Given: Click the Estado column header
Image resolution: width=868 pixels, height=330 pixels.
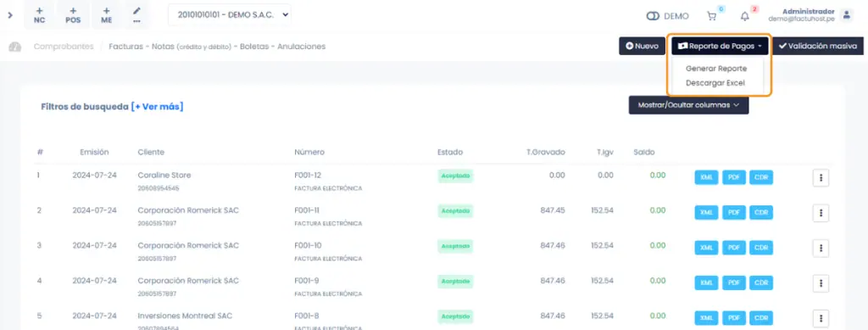Looking at the screenshot, I should click(450, 152).
